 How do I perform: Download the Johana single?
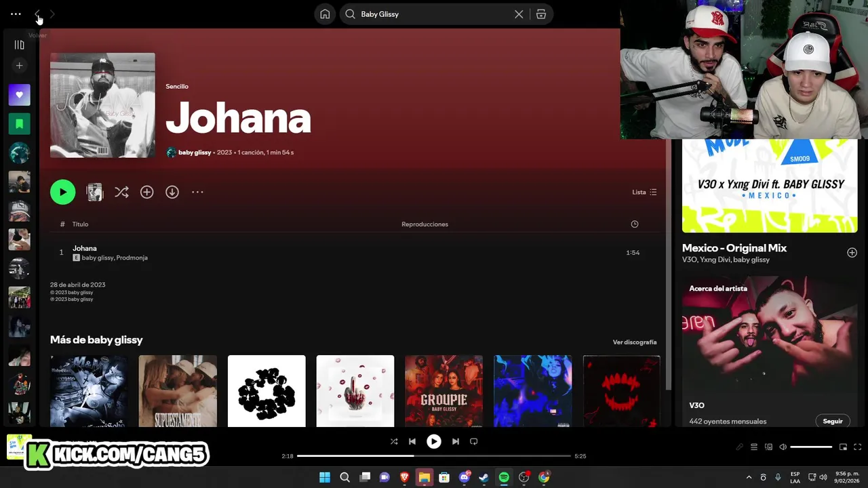[172, 192]
